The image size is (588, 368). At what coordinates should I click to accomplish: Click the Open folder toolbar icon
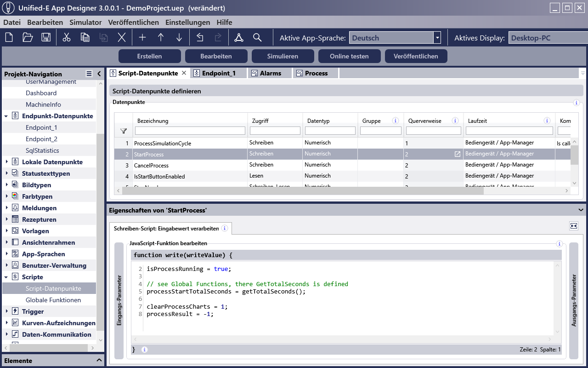tap(28, 38)
